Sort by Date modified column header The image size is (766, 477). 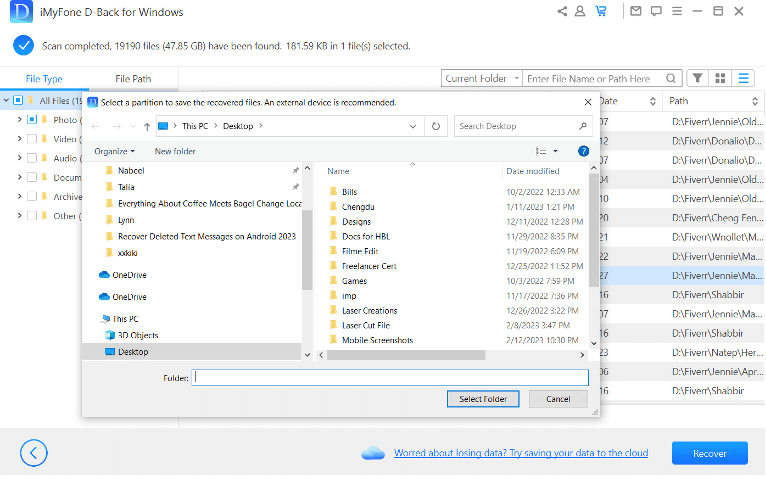(x=532, y=171)
